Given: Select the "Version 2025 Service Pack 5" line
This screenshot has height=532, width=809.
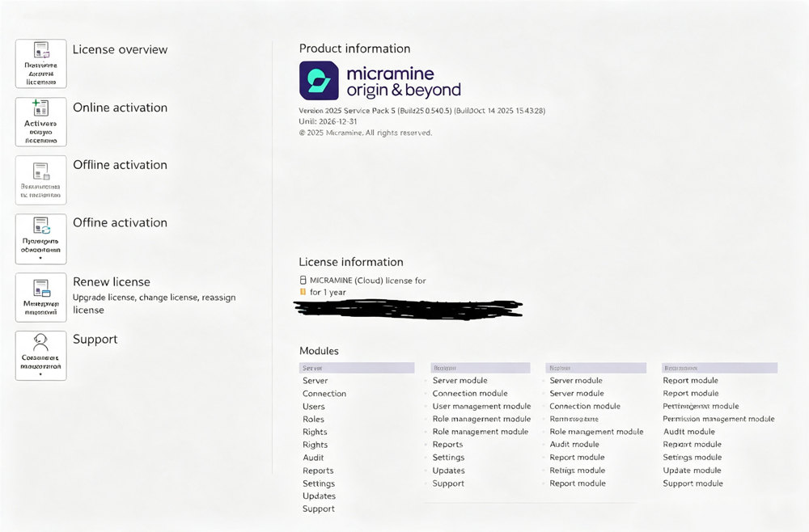Looking at the screenshot, I should pos(421,110).
